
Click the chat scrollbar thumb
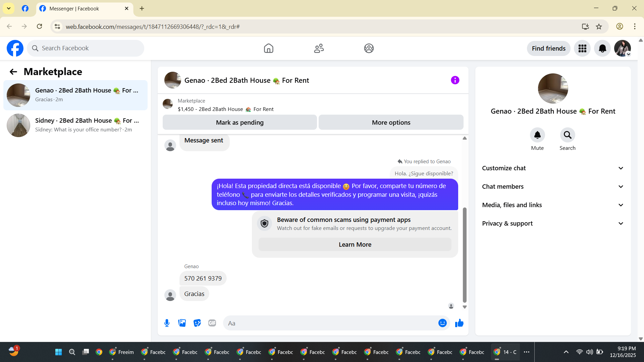click(465, 255)
